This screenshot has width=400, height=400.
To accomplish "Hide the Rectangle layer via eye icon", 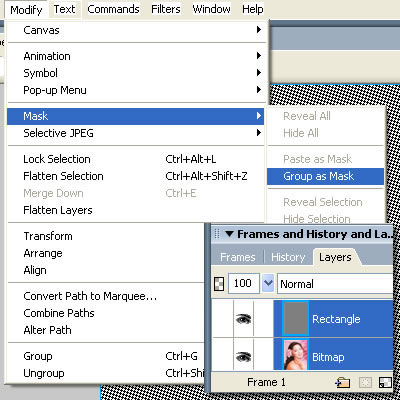I will coord(243,319).
